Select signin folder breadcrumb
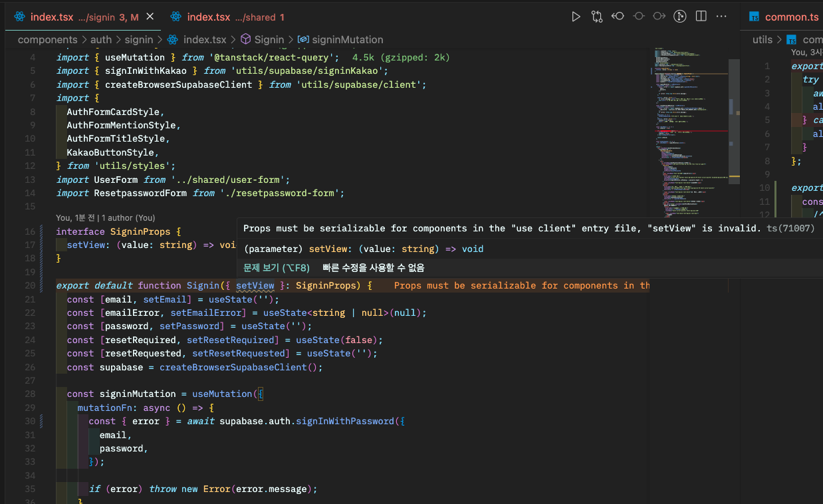The height and width of the screenshot is (504, 823). (x=138, y=40)
